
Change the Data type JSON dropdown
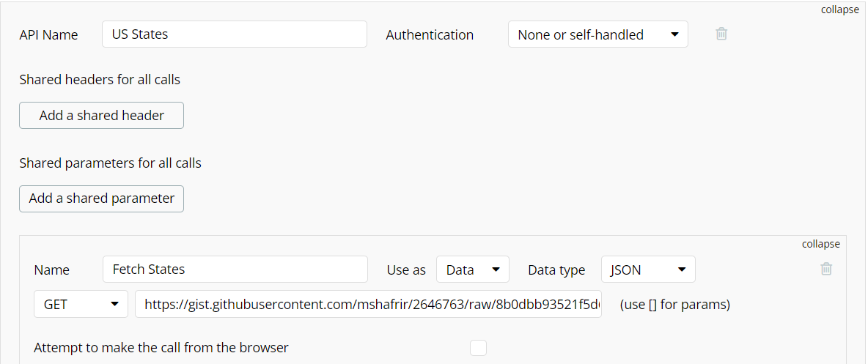pos(648,270)
